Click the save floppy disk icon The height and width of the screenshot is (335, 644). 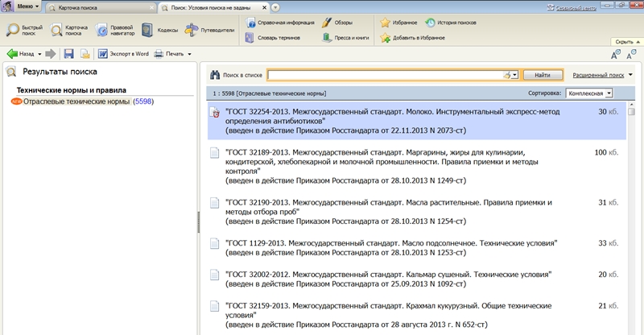point(68,54)
